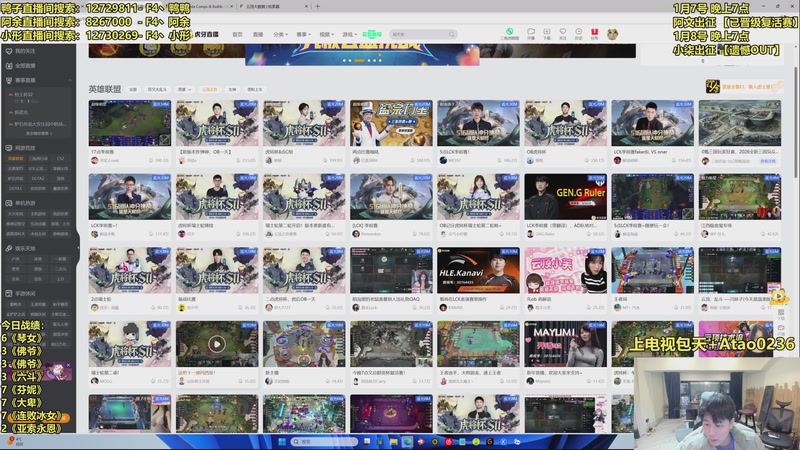
Task: Open the 我的关注 heart icon in sidebar
Action: coord(9,51)
